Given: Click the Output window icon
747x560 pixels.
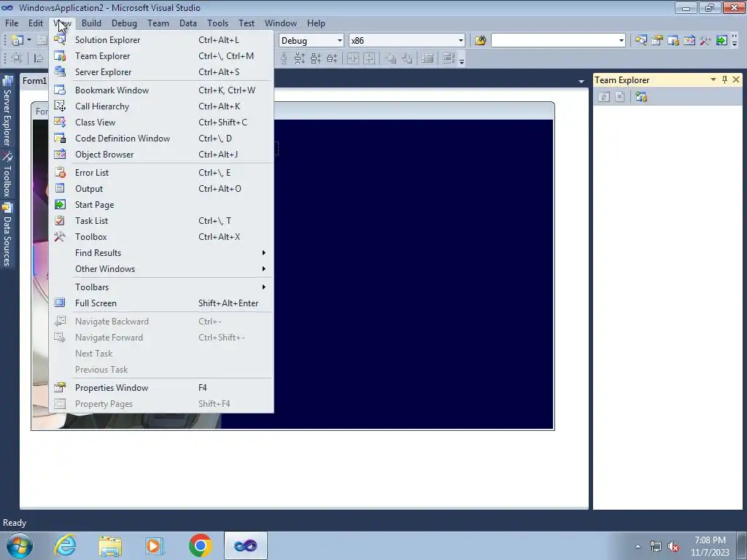Looking at the screenshot, I should (x=60, y=189).
